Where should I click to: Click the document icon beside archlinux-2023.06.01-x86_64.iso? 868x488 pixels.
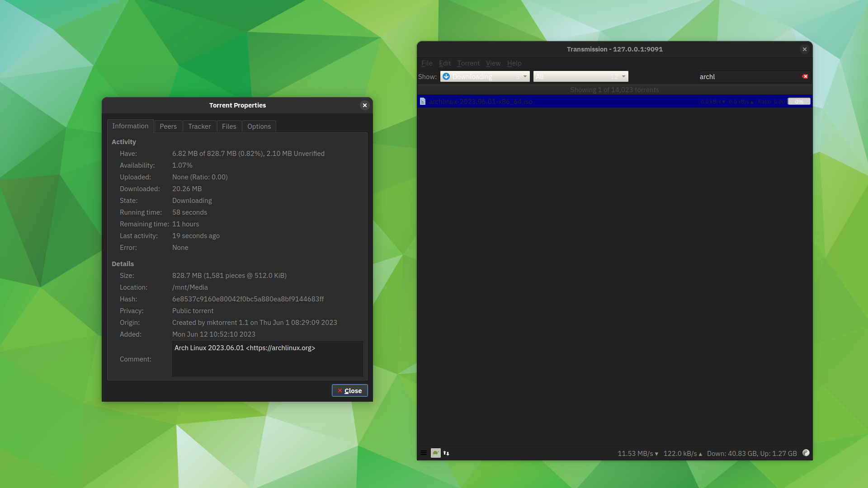point(423,101)
